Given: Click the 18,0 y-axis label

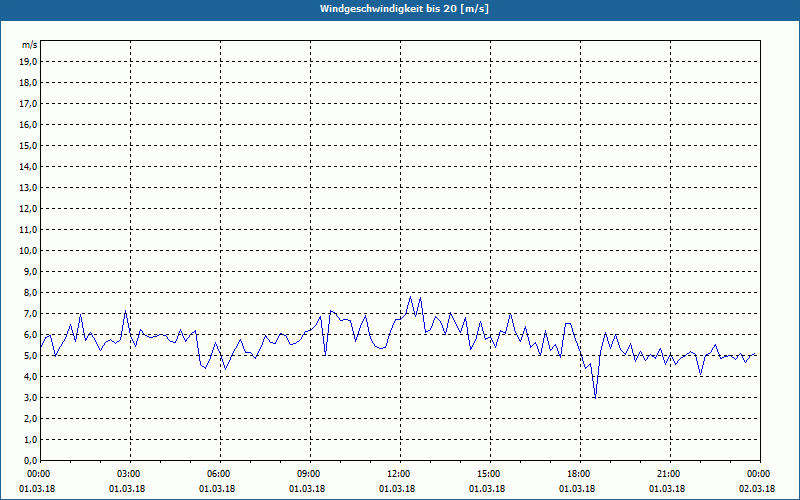Looking at the screenshot, I should [28, 83].
